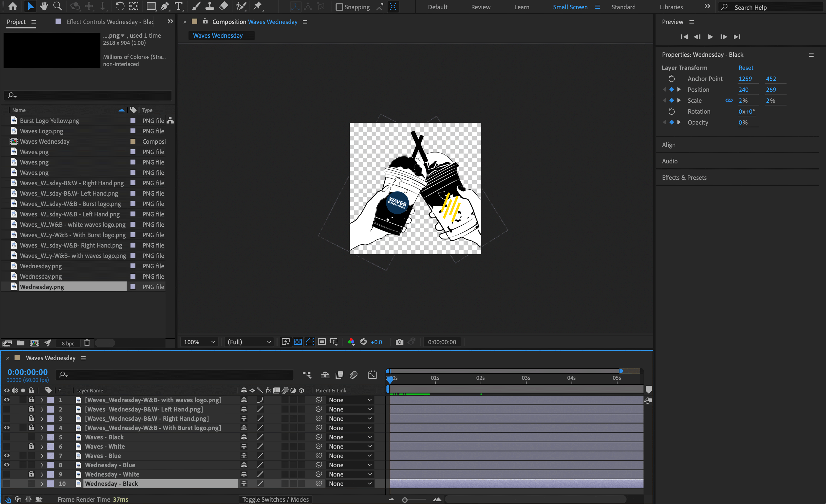Switch to the Default workspace
826x504 pixels.
pyautogui.click(x=437, y=7)
